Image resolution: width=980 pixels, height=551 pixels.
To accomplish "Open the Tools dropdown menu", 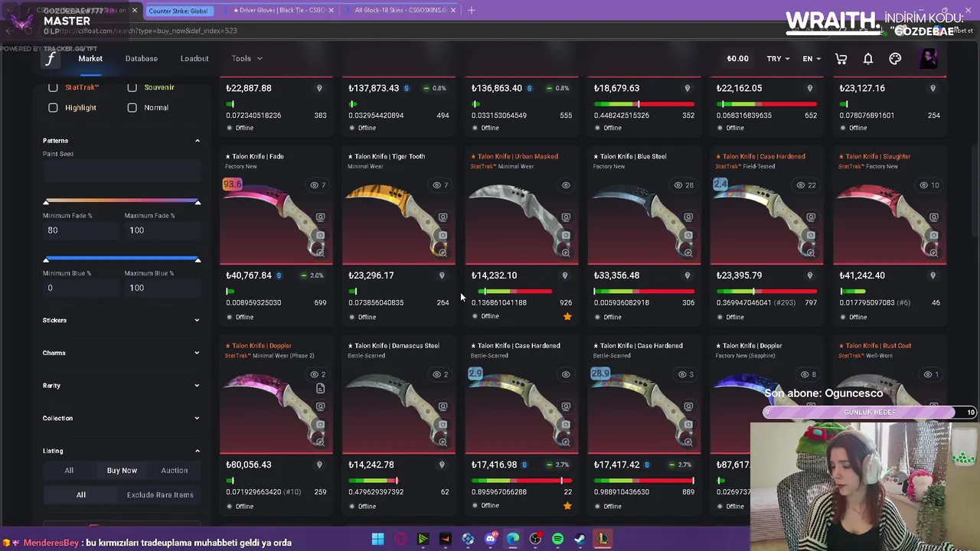I will tap(247, 59).
